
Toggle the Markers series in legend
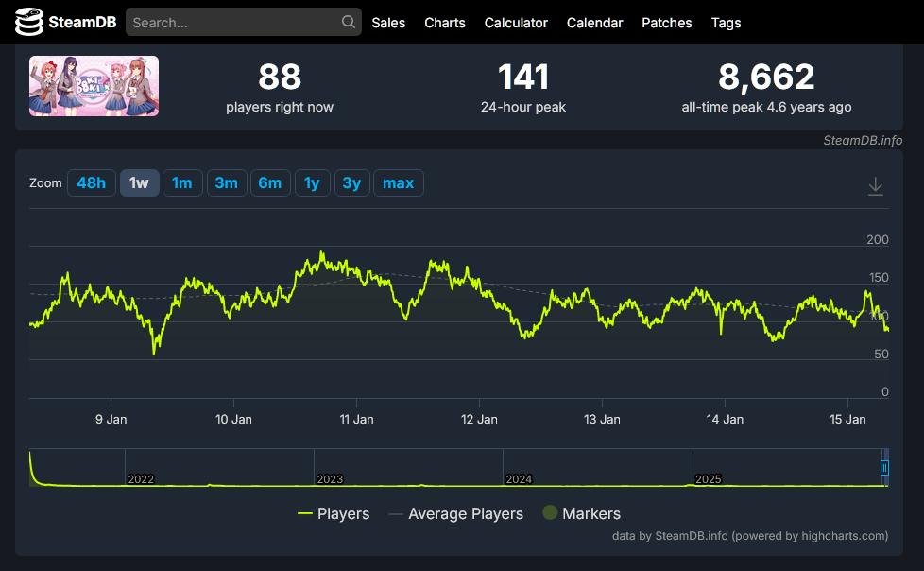tap(582, 513)
